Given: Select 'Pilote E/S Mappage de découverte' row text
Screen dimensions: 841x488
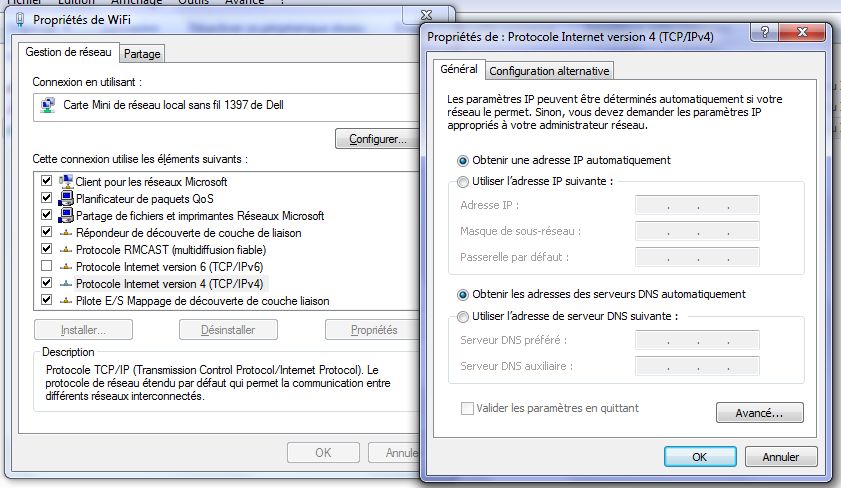Looking at the screenshot, I should (203, 301).
